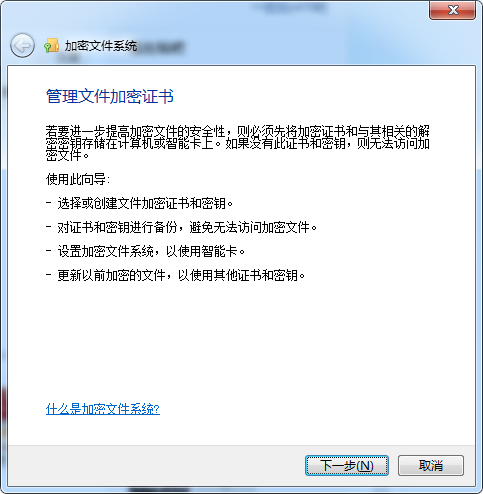
Task: Click the short paragraph line 密文件。
Action: click(67, 155)
